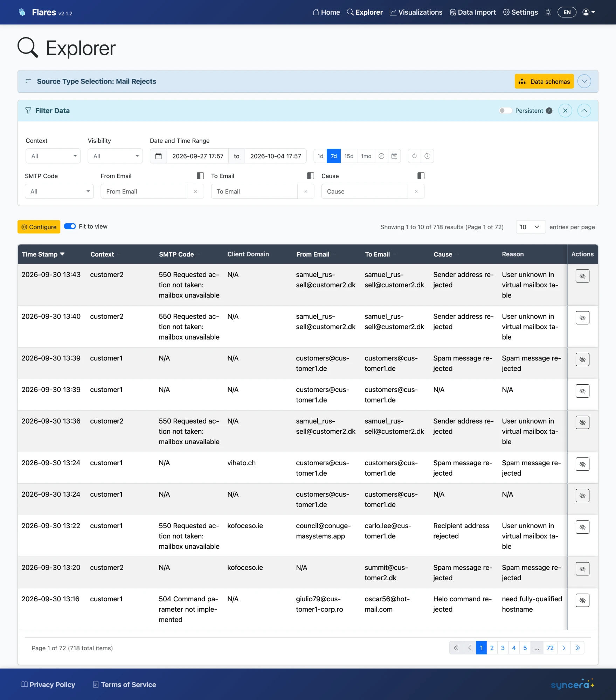Image resolution: width=616 pixels, height=700 pixels.
Task: Clear the Cause field
Action: click(x=416, y=191)
